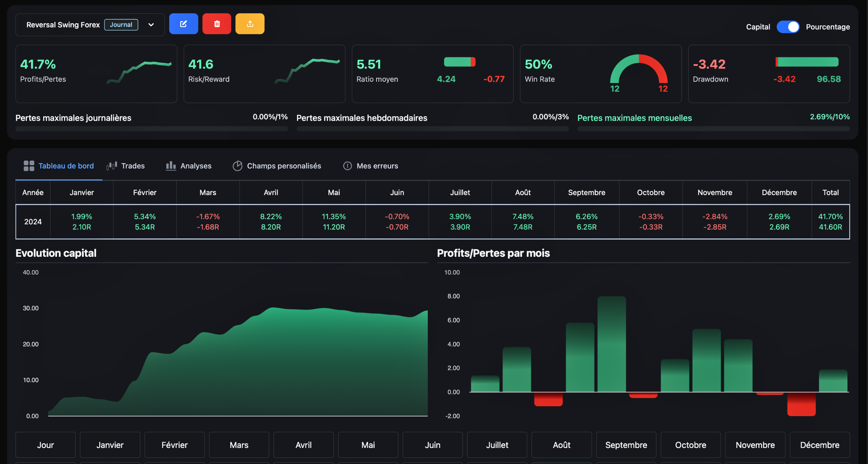The height and width of the screenshot is (464, 868).
Task: Select the 2024 year row
Action: pos(33,222)
